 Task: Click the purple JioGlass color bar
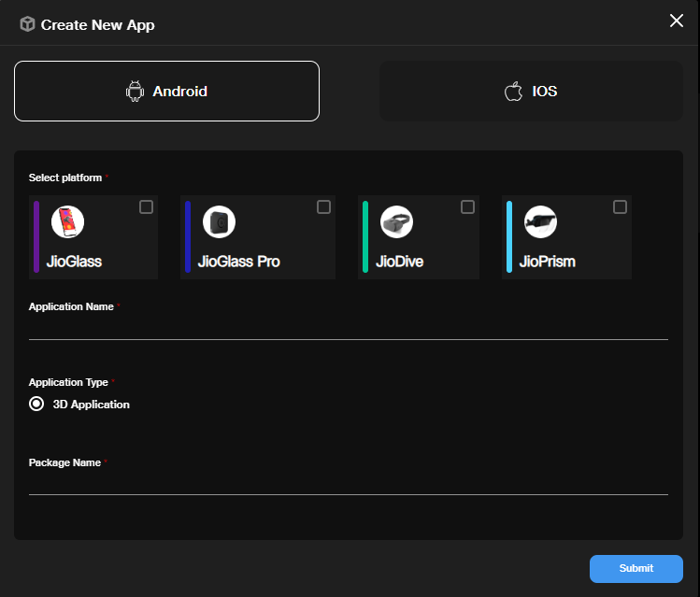click(36, 236)
